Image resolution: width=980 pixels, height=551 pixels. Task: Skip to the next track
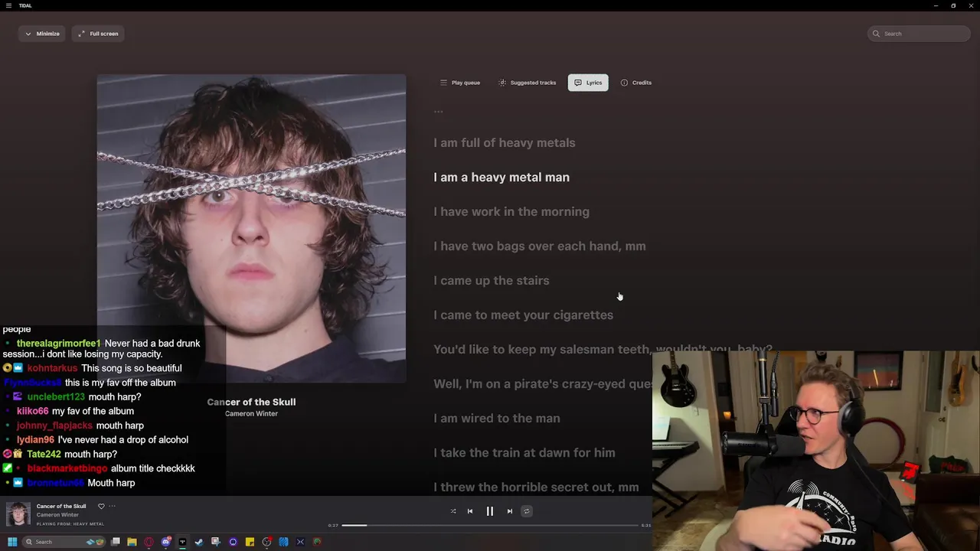coord(510,511)
